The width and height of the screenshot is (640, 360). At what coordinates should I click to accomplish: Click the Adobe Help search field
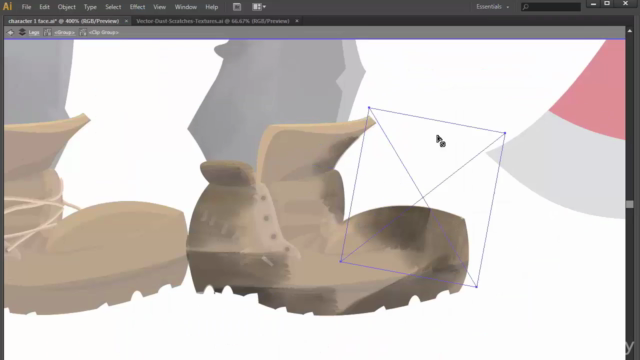pyautogui.click(x=551, y=7)
